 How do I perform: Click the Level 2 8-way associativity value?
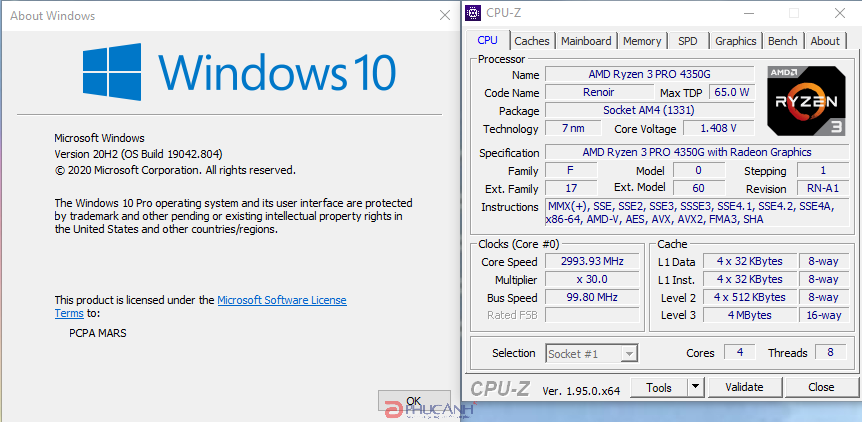coord(823,297)
